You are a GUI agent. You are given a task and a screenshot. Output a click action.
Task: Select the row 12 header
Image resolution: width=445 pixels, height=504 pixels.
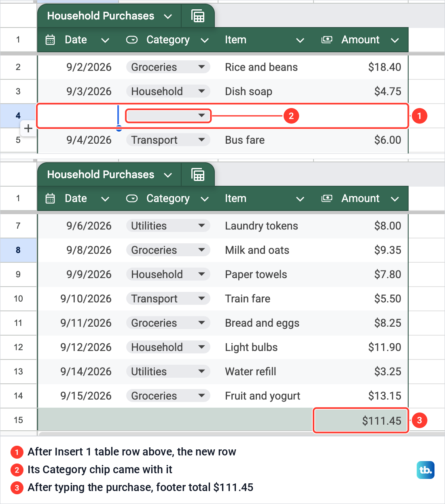(18, 347)
